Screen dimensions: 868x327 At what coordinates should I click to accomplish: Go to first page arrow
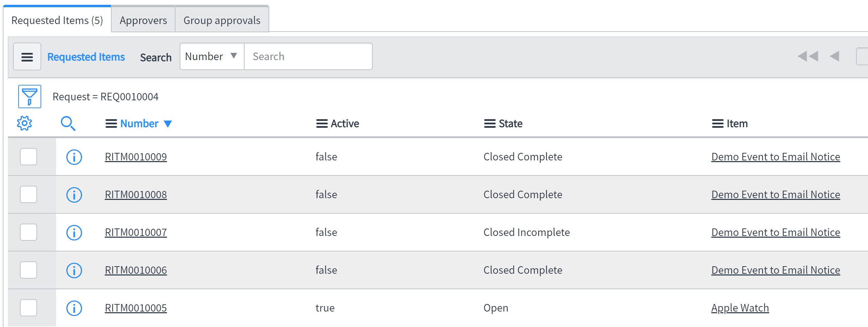tap(808, 56)
